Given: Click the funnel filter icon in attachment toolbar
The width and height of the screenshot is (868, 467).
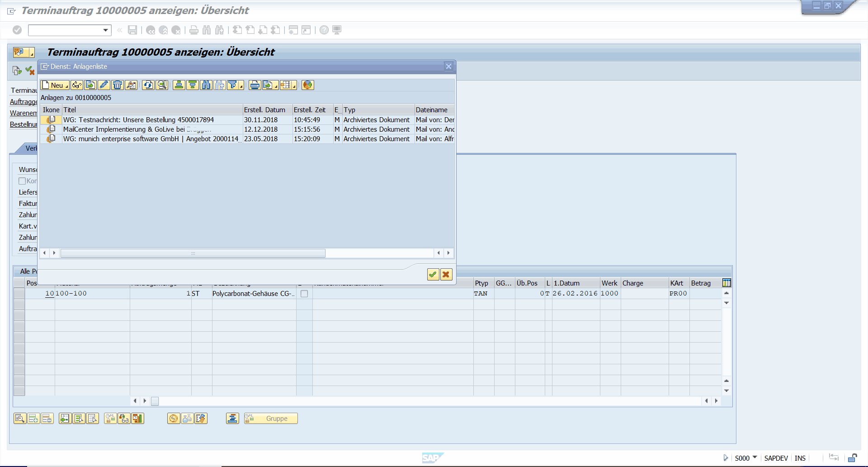Looking at the screenshot, I should coord(232,85).
